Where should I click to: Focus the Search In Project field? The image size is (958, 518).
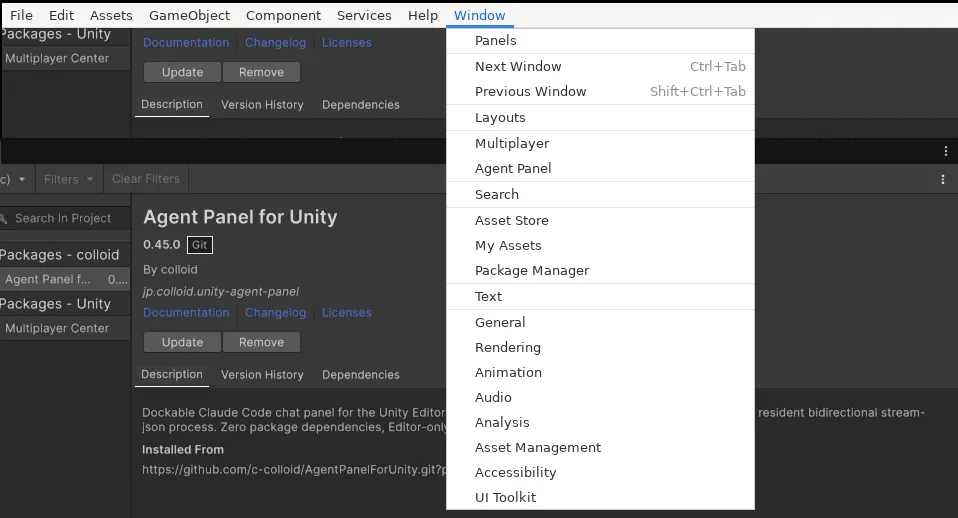[x=65, y=218]
